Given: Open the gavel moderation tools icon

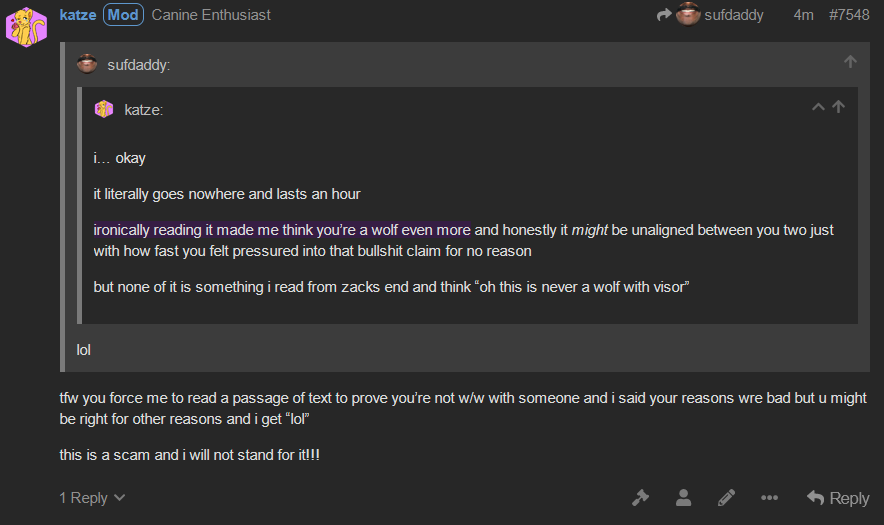Looking at the screenshot, I should [640, 498].
